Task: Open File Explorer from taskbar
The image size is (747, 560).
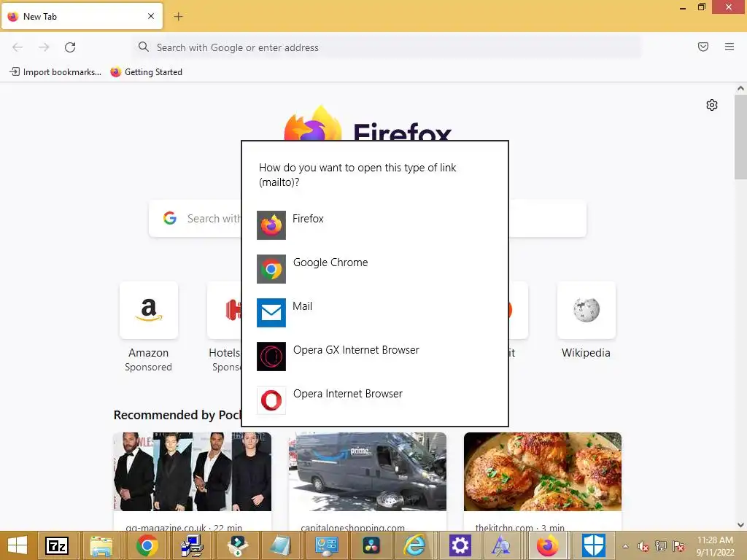Action: [101, 545]
